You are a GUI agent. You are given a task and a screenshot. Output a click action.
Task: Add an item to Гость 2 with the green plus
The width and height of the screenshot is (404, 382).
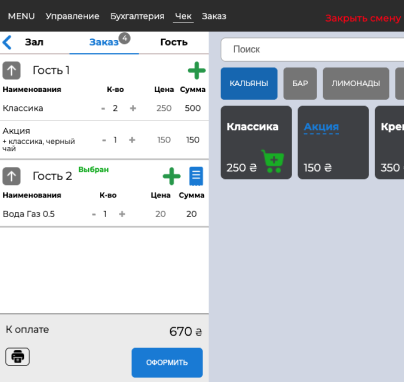point(172,176)
